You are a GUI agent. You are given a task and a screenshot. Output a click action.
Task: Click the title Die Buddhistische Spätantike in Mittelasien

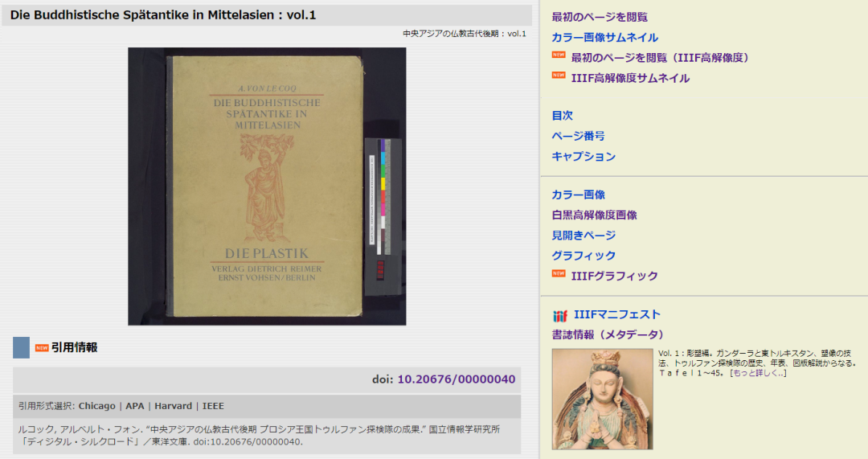click(x=162, y=15)
